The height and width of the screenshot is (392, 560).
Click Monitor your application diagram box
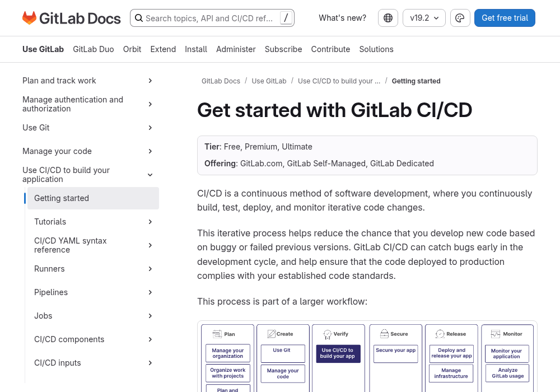pos(507,354)
